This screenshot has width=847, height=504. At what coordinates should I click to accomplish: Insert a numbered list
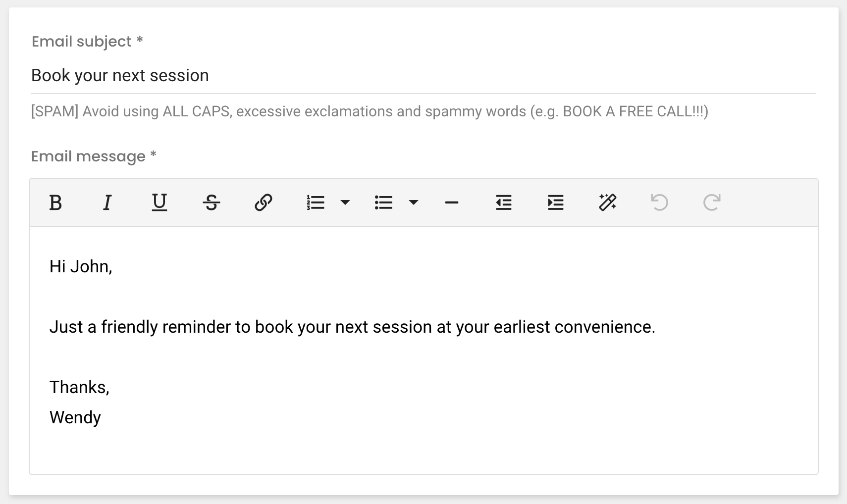point(316,202)
